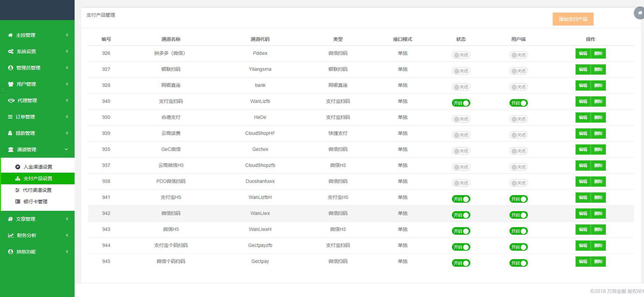Screen dimensions: 644x297
Task: Expand 系统设置 menu chevron
Action: point(67,52)
